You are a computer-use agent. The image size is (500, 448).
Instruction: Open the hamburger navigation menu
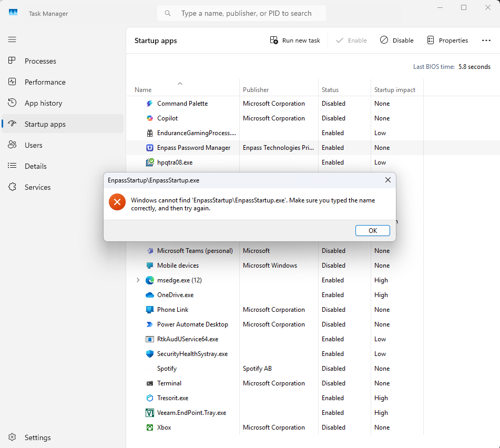click(12, 39)
